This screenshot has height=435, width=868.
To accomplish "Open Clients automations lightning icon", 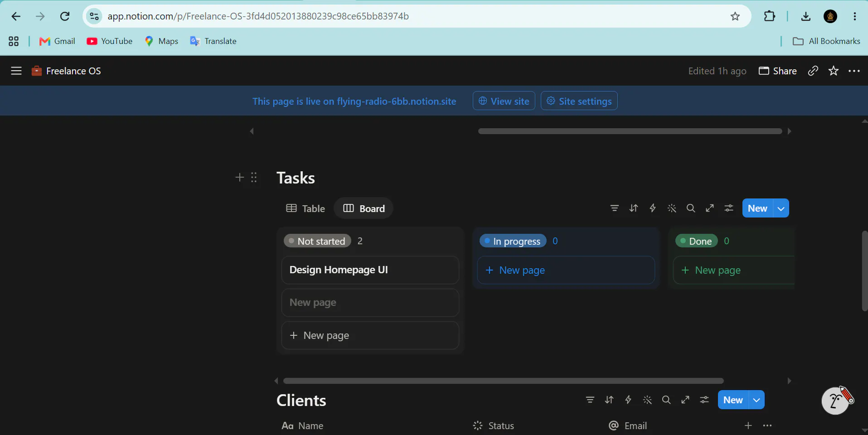I will [628, 400].
